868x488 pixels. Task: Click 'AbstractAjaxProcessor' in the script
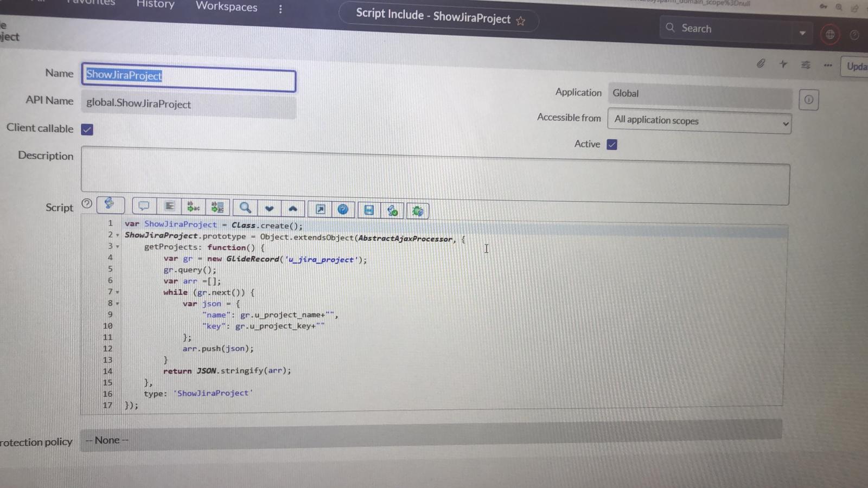(405, 239)
